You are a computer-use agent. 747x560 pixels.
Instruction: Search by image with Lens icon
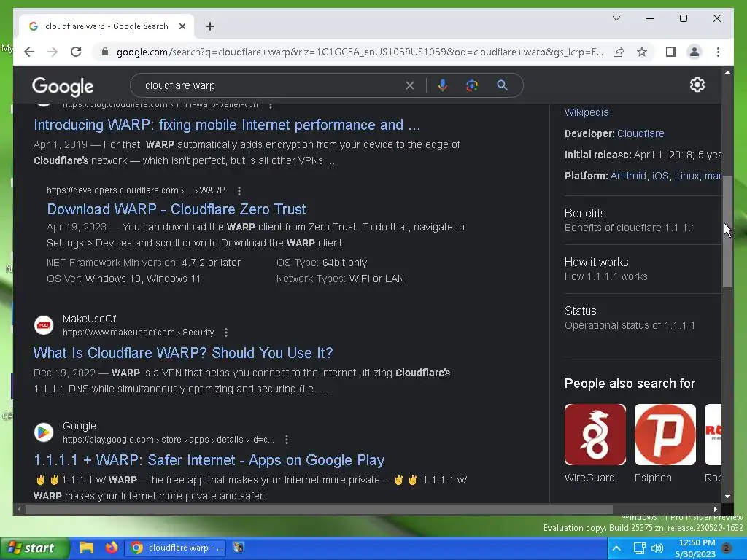[x=472, y=85]
